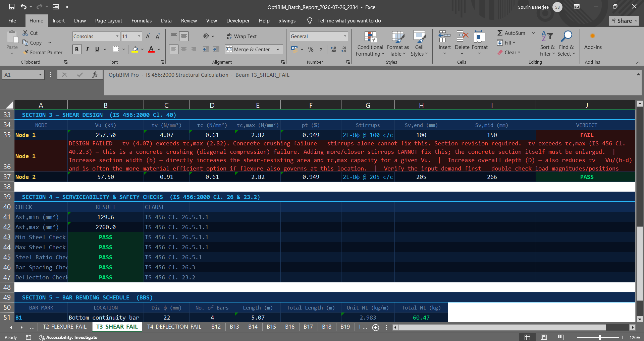This screenshot has height=341, width=644.
Task: Open the font name Consolas dropdown
Action: [x=117, y=36]
